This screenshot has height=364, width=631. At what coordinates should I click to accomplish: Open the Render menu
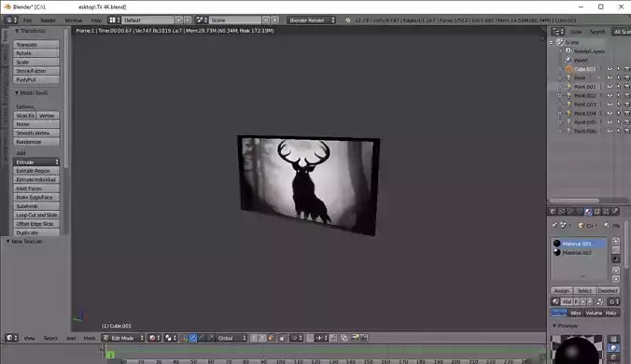point(48,21)
